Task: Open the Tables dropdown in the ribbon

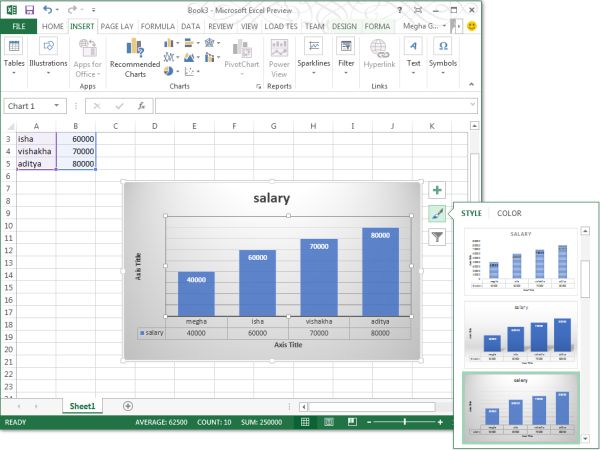Action: (14, 57)
